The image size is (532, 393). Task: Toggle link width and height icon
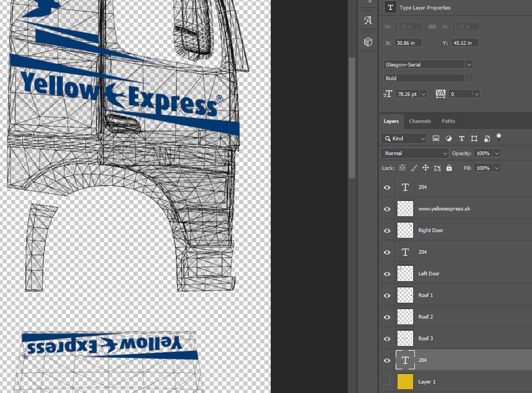tap(432, 26)
